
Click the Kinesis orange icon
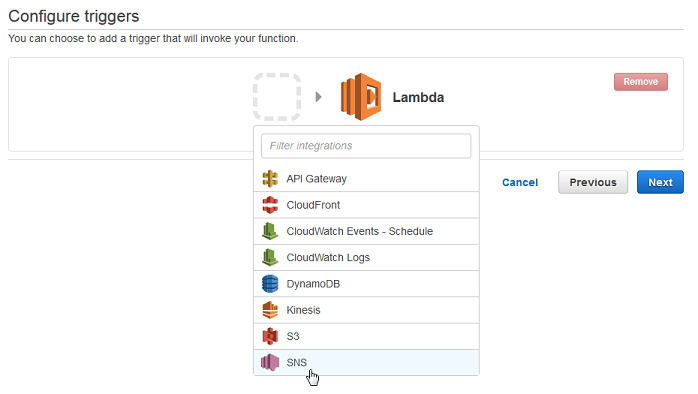click(270, 310)
